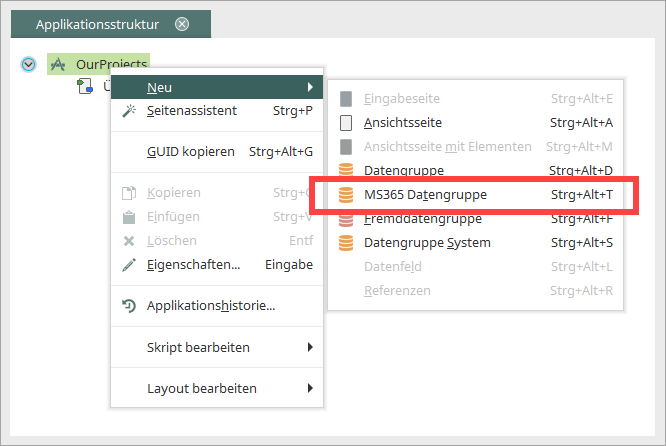This screenshot has width=666, height=446.
Task: Click the OurProjects application icon
Action: pos(58,64)
